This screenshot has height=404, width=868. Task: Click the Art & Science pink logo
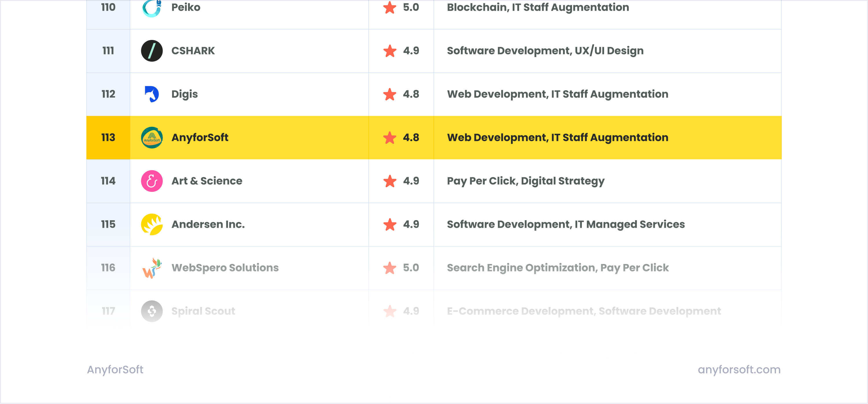tap(152, 181)
